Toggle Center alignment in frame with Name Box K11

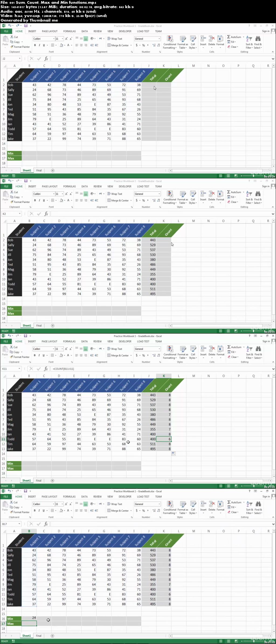click(x=81, y=355)
